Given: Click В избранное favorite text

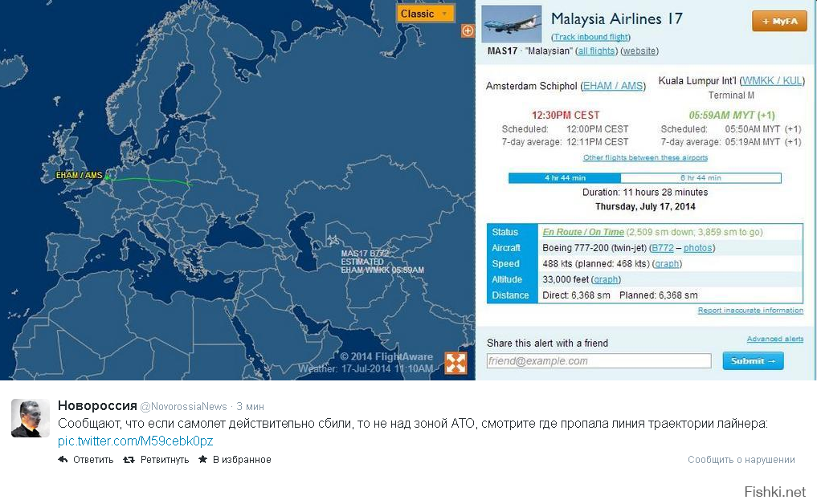Looking at the screenshot, I should (x=242, y=460).
